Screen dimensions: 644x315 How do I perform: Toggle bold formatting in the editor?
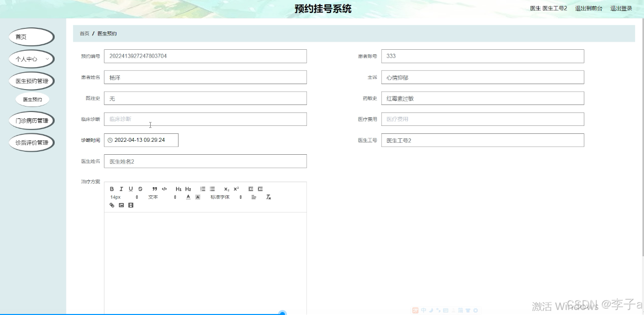coord(111,189)
